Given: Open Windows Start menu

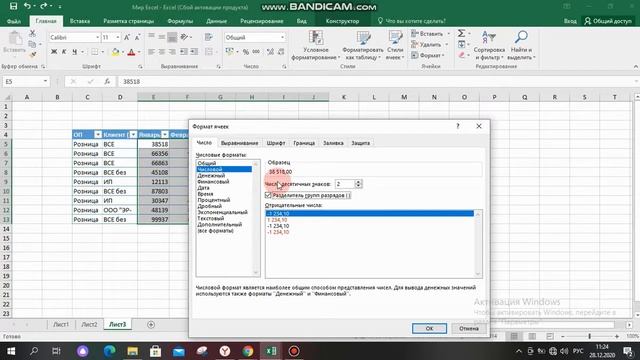Looking at the screenshot, I should click(11, 351).
